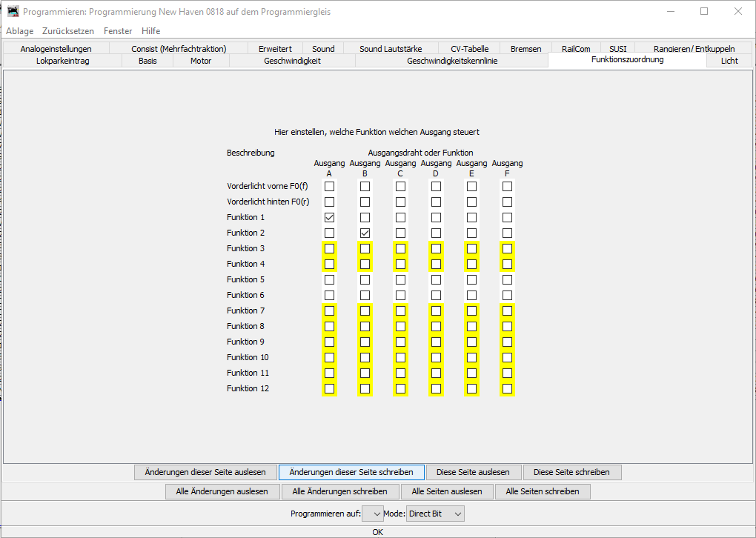Click Änderungen dieser Seite schreiben button

[351, 472]
